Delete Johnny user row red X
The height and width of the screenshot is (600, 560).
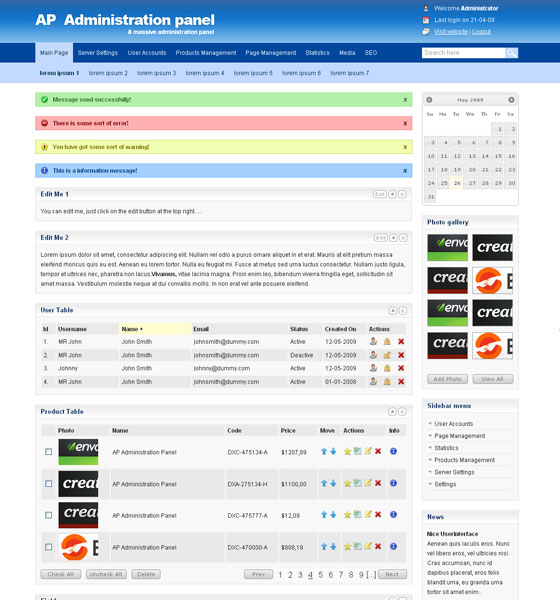[401, 368]
